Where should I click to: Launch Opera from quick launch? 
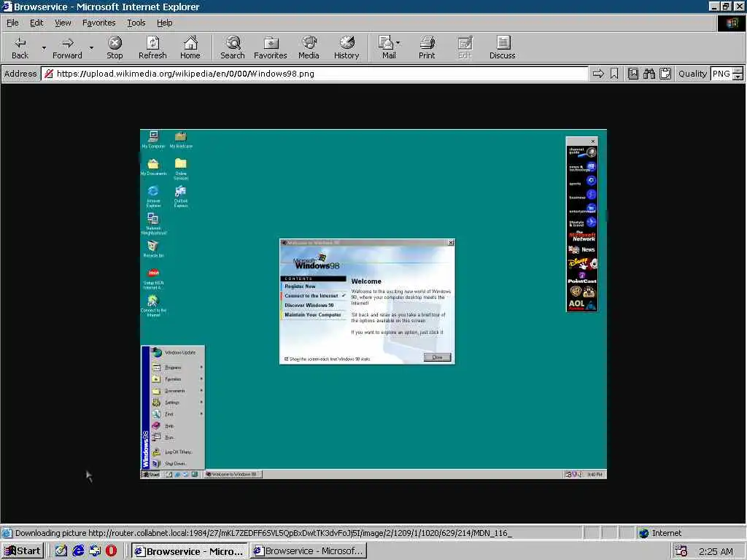[112, 551]
